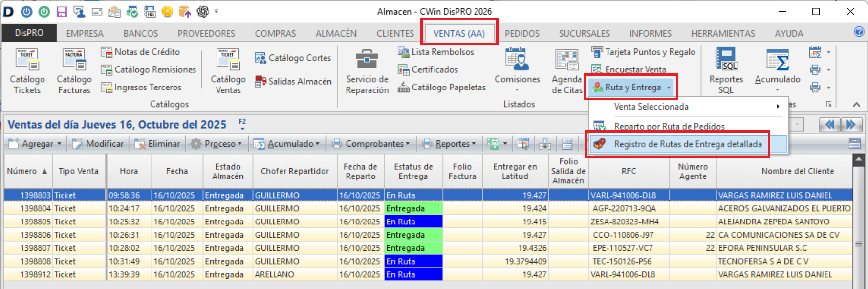The image size is (868, 289).
Task: Open Reportes SQL
Action: [726, 71]
